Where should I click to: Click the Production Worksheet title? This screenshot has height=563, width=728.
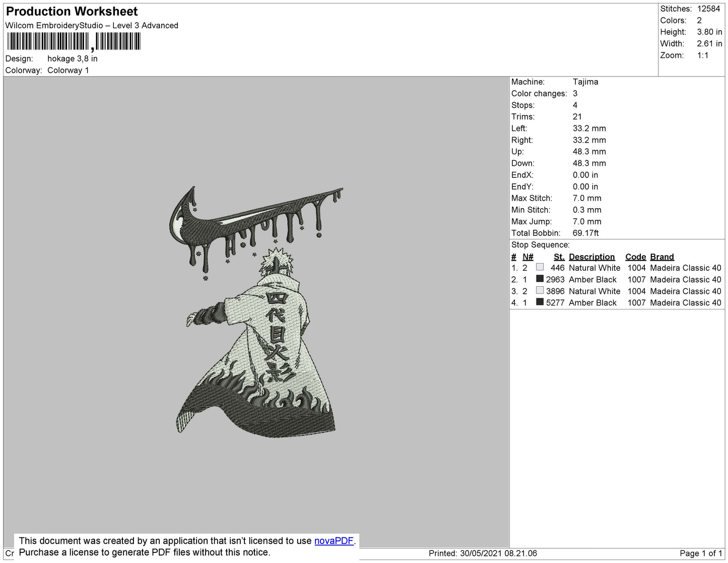point(72,12)
